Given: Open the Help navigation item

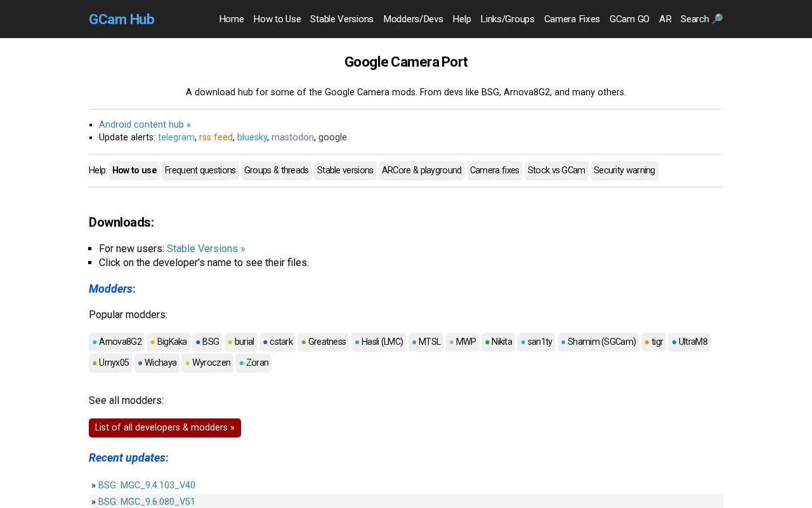Looking at the screenshot, I should (x=462, y=19).
